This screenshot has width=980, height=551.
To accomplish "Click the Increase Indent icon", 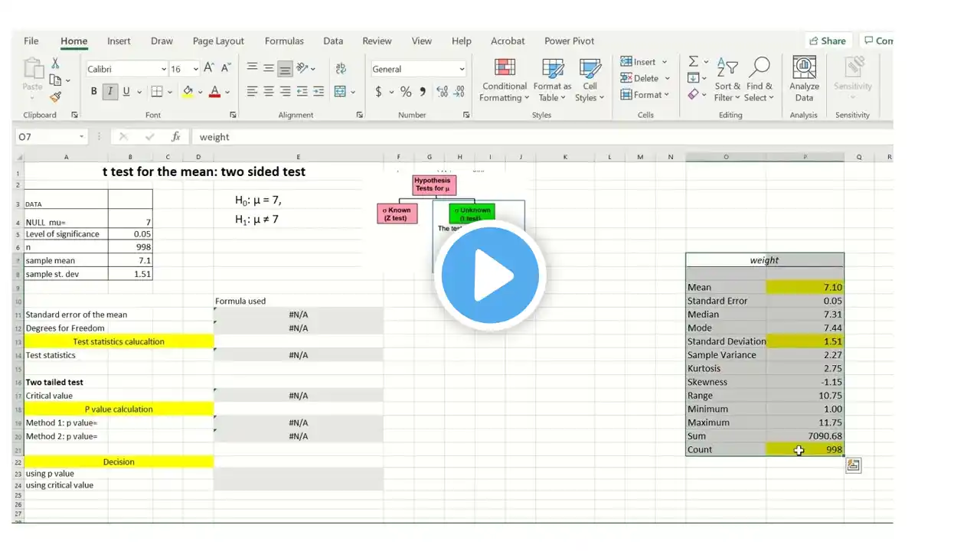I will 319,92.
